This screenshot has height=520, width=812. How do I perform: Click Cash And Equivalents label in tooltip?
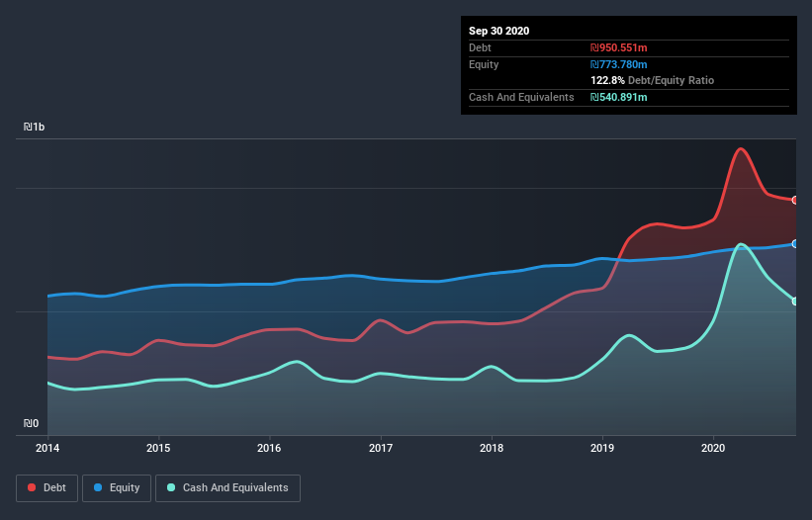(521, 97)
